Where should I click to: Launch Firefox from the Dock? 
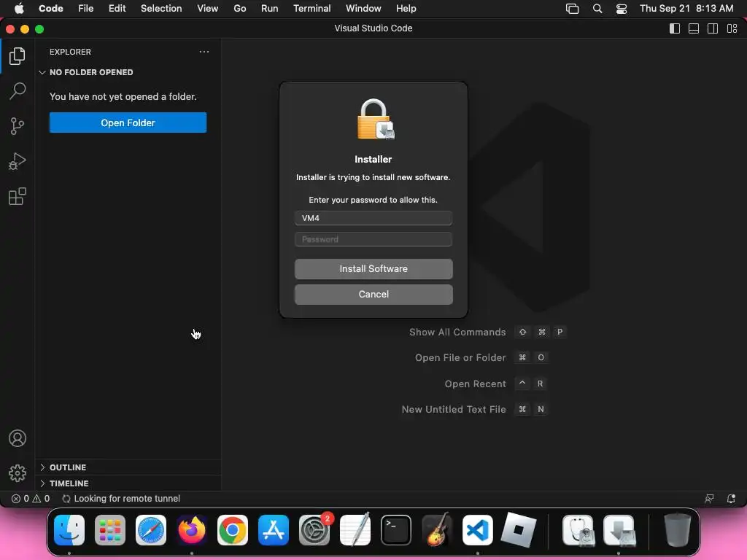click(x=192, y=530)
